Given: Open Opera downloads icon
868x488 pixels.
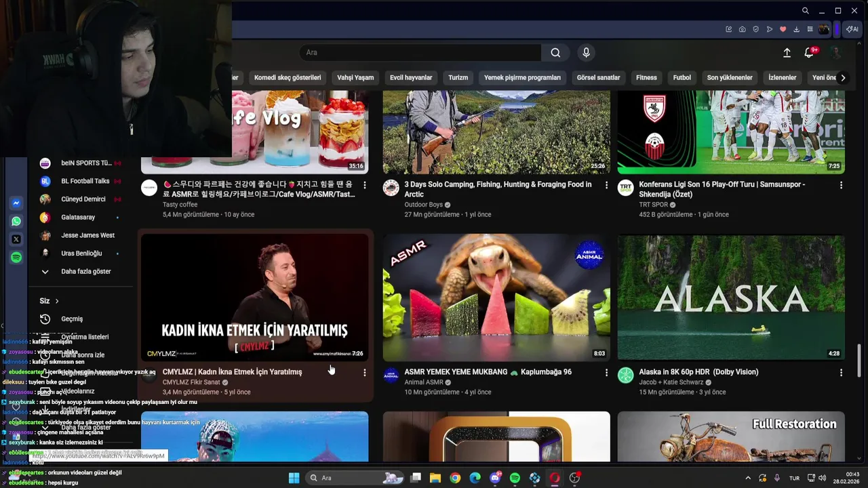Looking at the screenshot, I should coord(796,29).
